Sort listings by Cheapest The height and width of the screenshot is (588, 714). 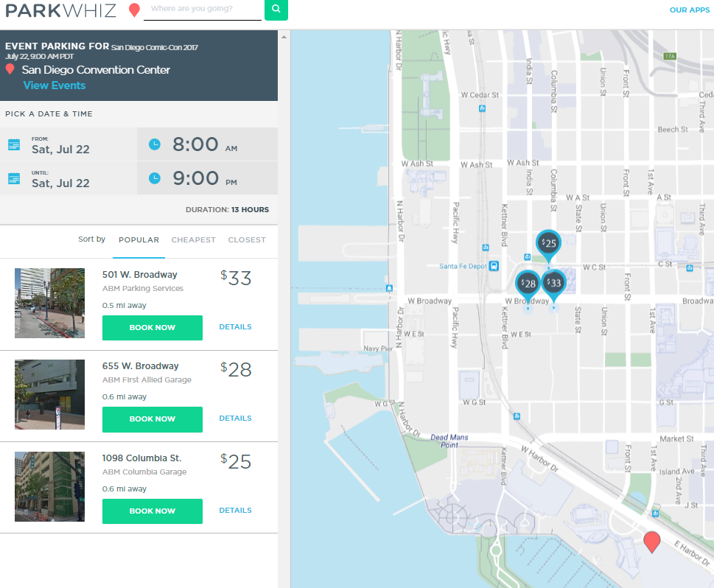(x=194, y=240)
